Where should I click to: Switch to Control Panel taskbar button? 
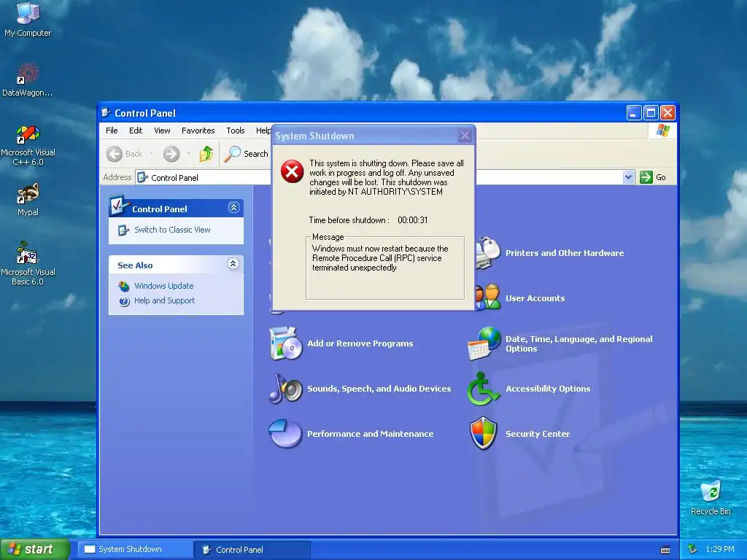253,550
